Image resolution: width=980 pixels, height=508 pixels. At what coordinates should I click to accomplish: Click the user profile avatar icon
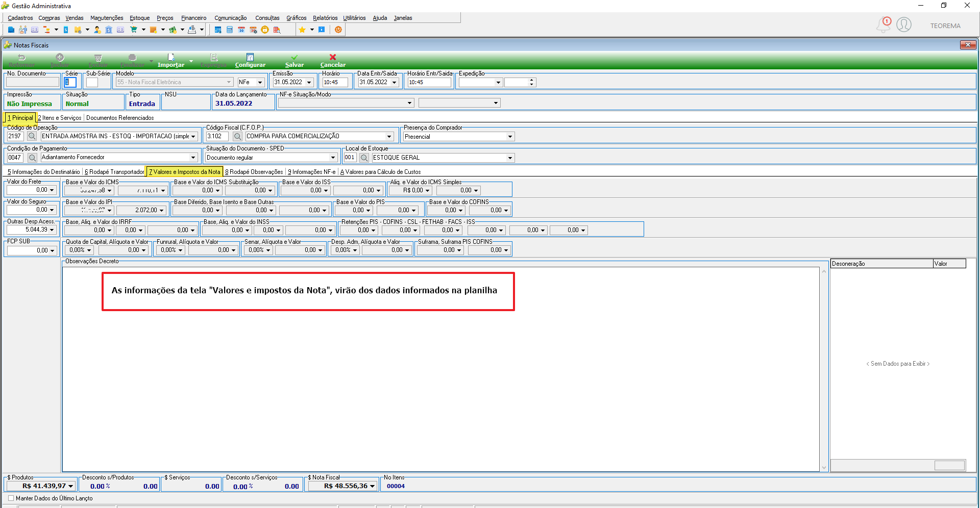pos(904,24)
